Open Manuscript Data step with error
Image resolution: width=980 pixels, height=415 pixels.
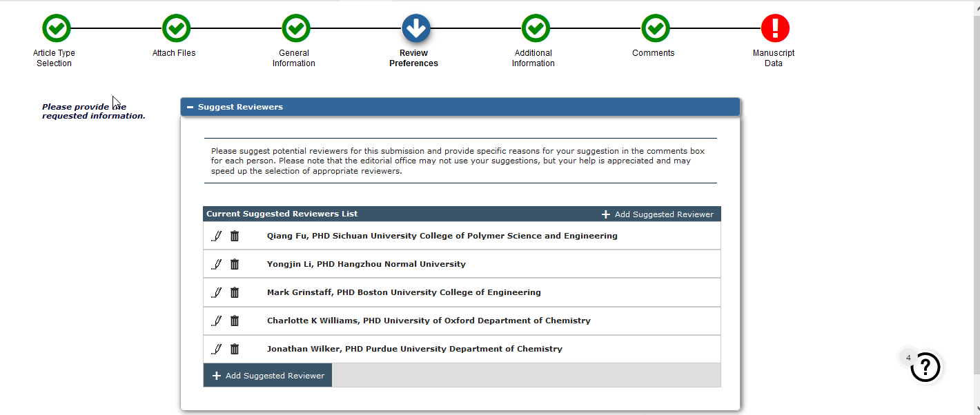click(x=775, y=29)
